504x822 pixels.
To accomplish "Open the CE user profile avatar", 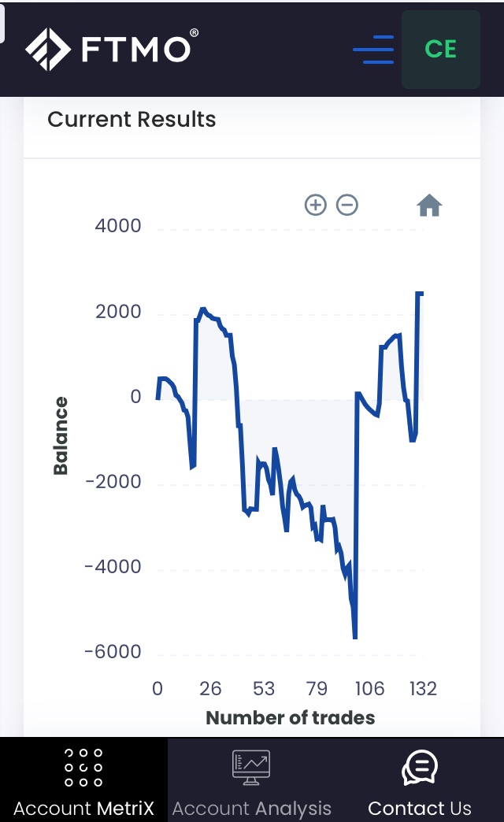I will tap(440, 49).
